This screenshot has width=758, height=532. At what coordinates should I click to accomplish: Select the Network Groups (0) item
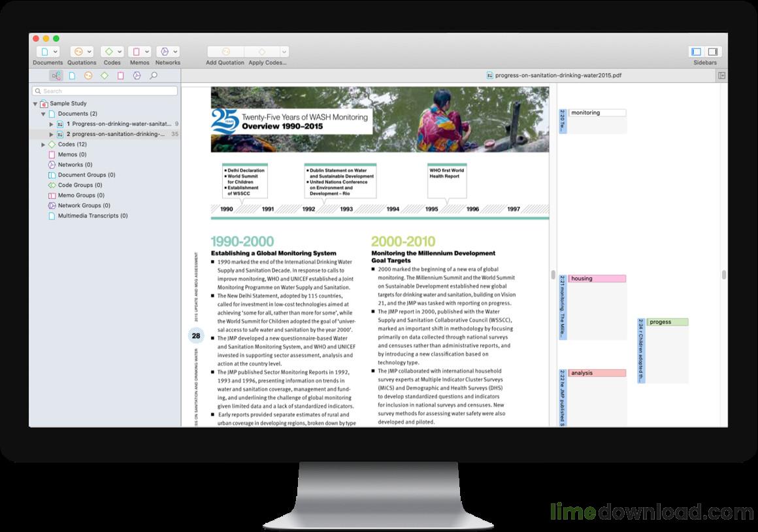pos(84,205)
